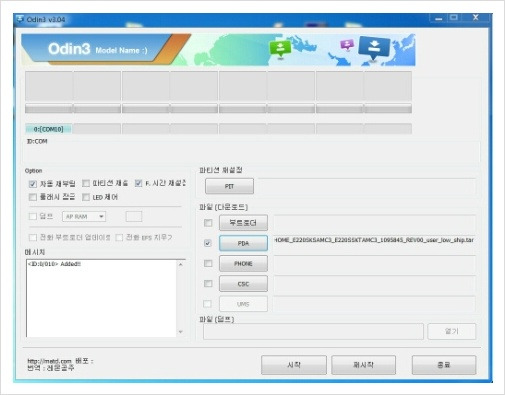The width and height of the screenshot is (505, 395).
Task: Toggle the dump checkbox beside AP RAM
Action: tap(33, 216)
